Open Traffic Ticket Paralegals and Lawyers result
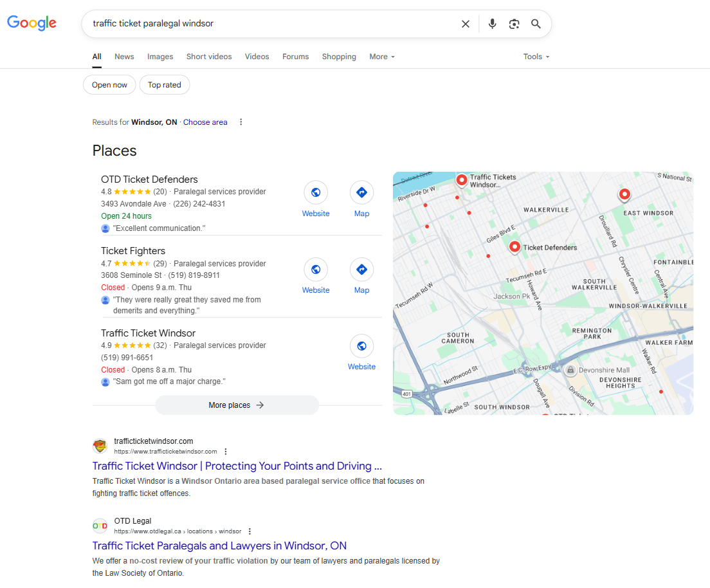 pos(219,546)
